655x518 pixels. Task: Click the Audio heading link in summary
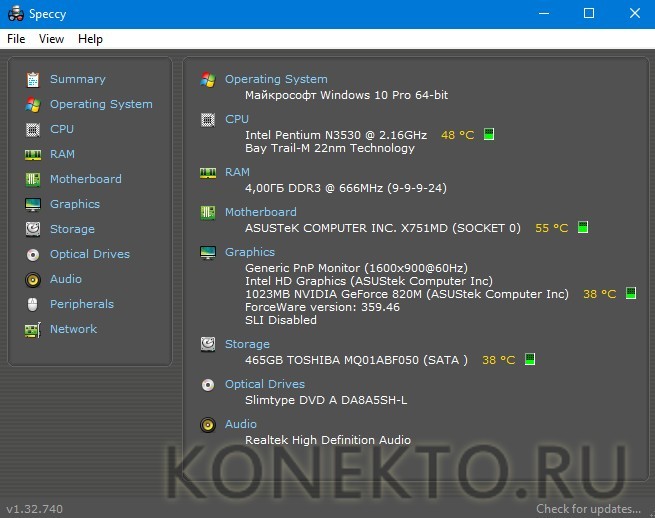(241, 424)
